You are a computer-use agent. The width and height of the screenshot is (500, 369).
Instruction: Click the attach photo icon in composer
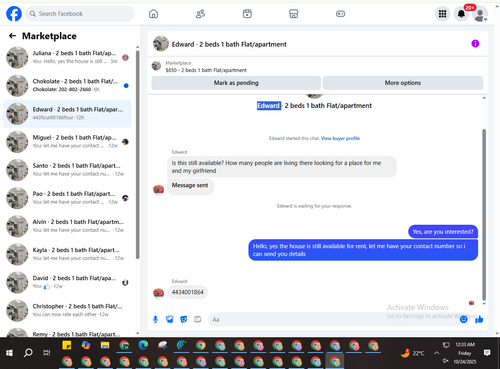[x=170, y=319]
